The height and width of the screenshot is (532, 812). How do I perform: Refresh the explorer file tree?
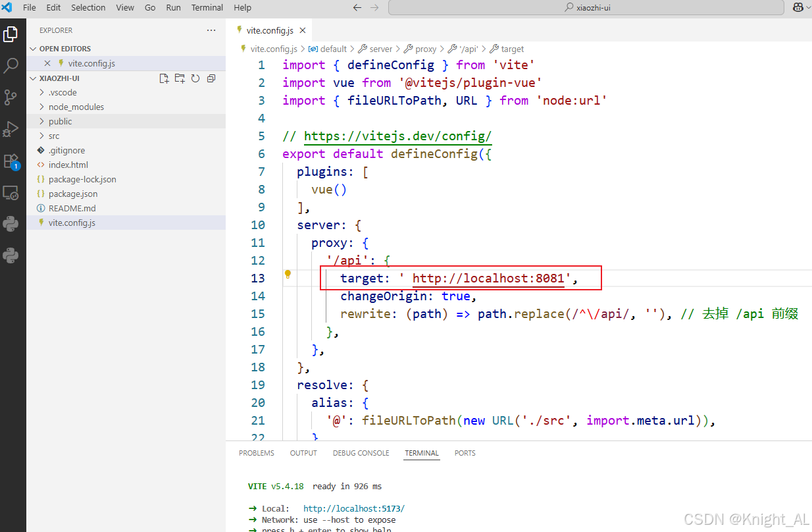click(x=195, y=78)
